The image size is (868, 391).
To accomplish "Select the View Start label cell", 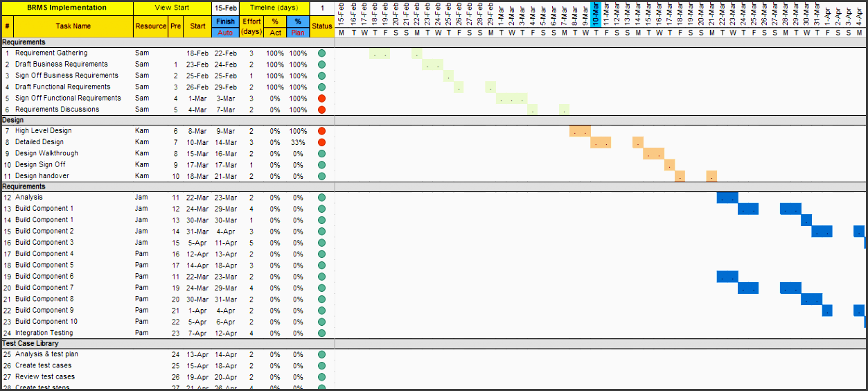I will 172,8.
